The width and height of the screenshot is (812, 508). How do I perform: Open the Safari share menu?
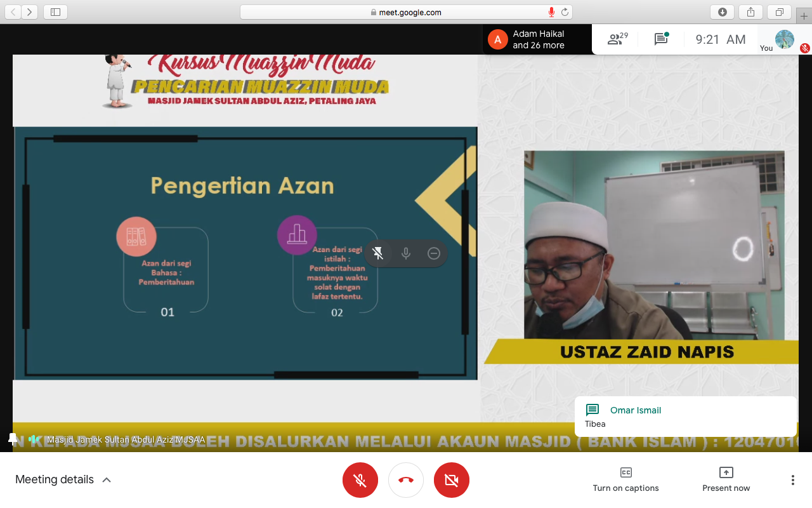(750, 12)
